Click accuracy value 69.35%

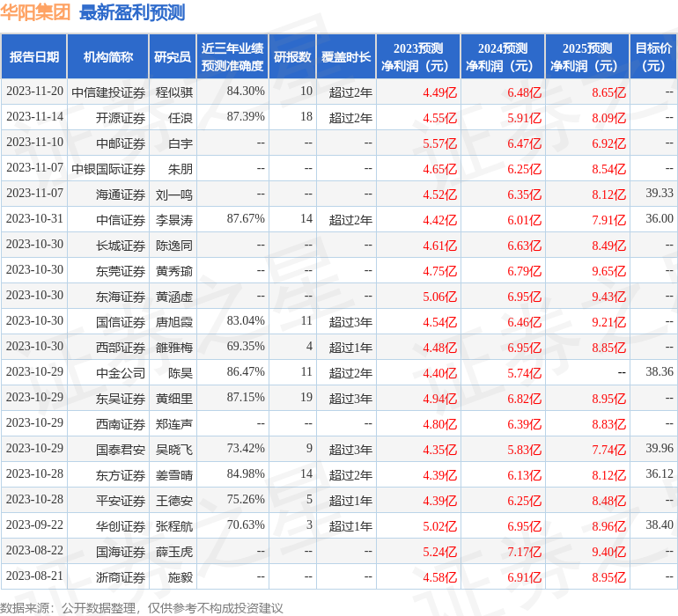click(x=246, y=346)
